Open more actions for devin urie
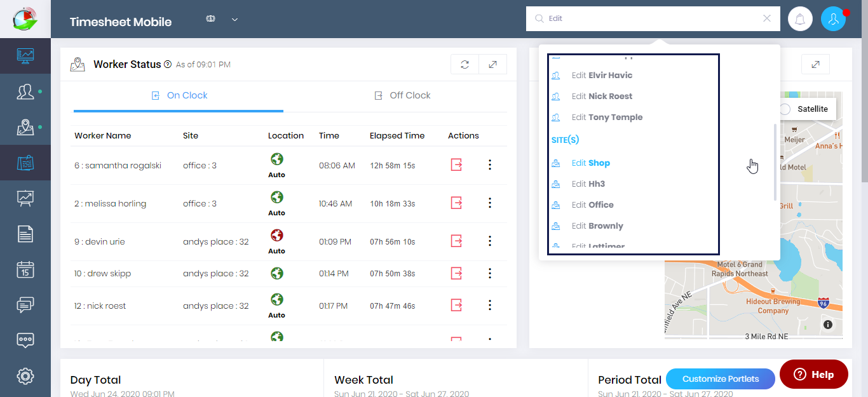868x397 pixels. click(490, 241)
